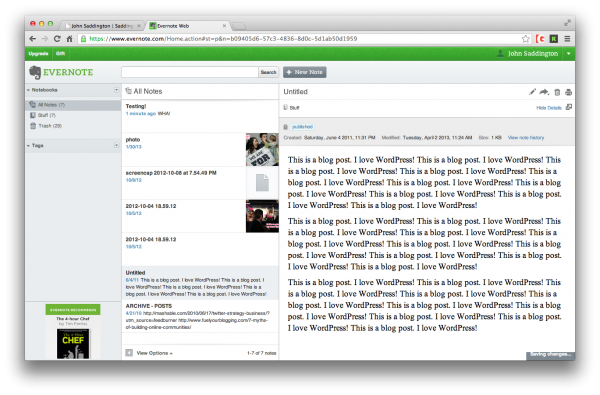
Task: Edit the note with the pencil icon
Action: 532,92
